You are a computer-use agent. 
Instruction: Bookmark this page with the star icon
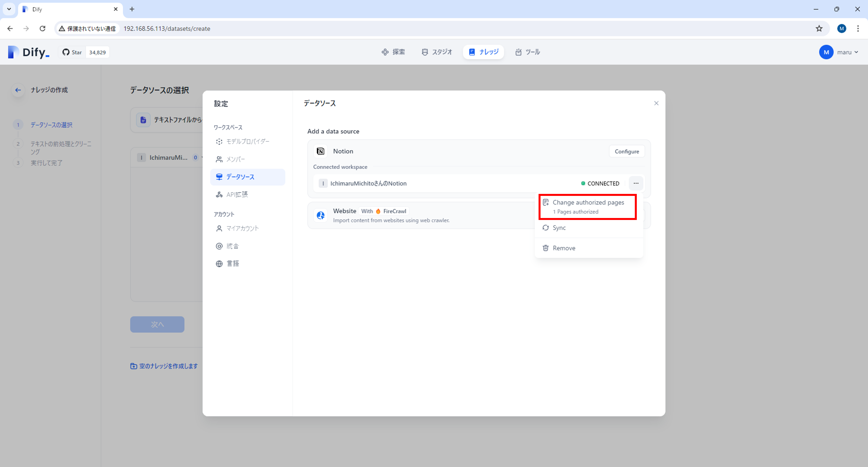[x=819, y=29]
